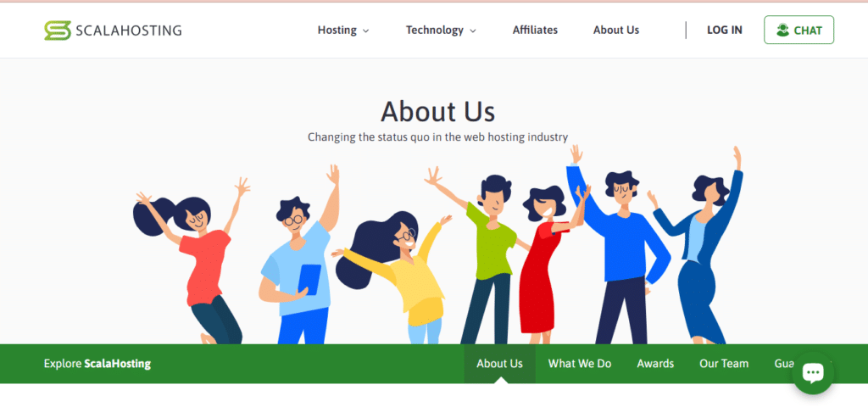The image size is (868, 407).
Task: Expand the Hosting menu chevron
Action: 366,31
